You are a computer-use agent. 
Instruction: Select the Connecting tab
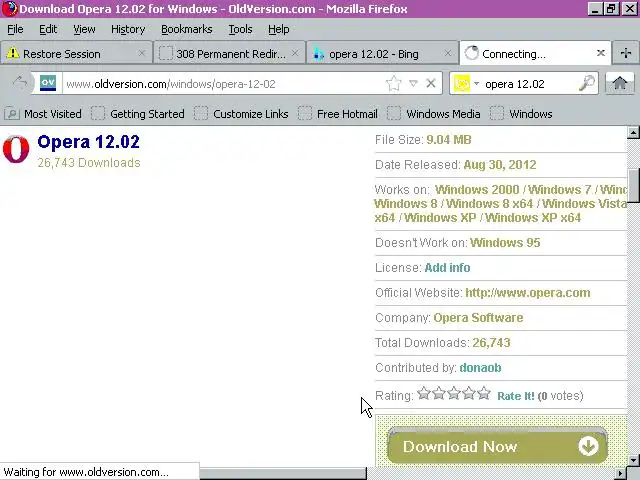[x=535, y=53]
